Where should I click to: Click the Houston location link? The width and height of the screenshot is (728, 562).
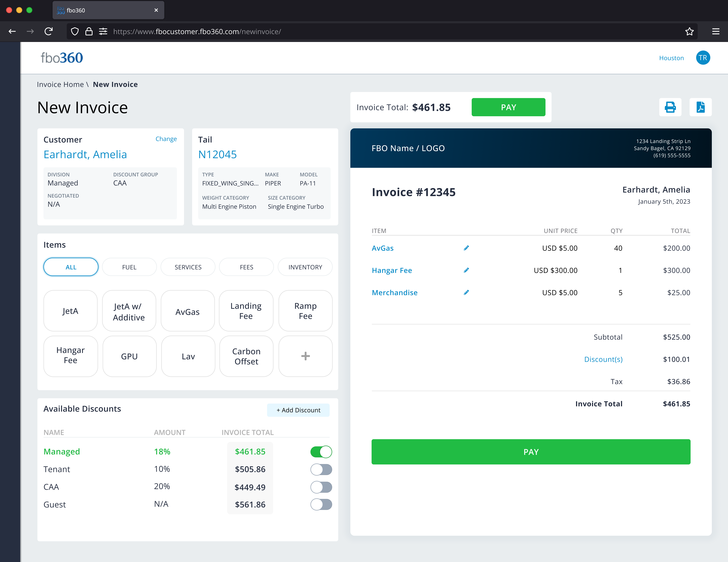point(671,58)
